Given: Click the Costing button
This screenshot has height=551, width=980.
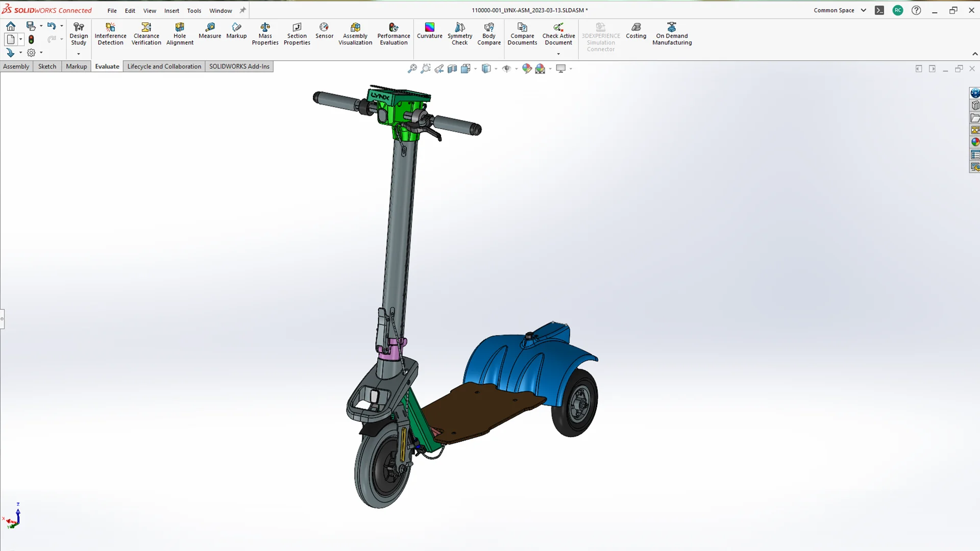Looking at the screenshot, I should 636,31.
